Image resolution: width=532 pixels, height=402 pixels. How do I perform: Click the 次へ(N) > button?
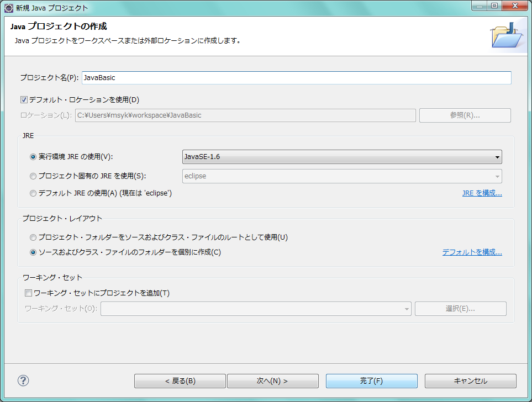272,381
